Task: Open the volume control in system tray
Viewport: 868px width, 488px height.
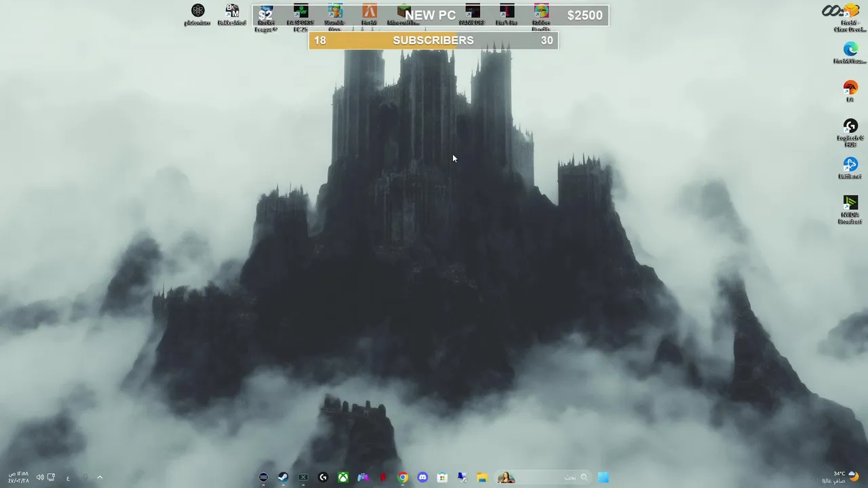Action: click(x=40, y=477)
